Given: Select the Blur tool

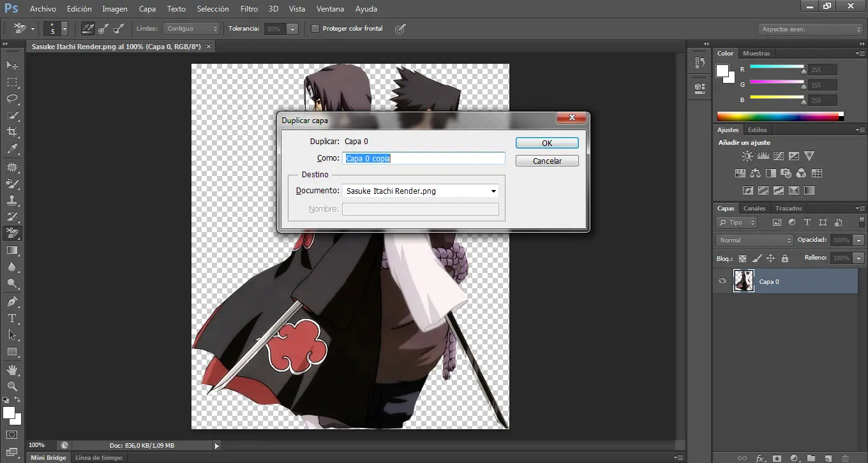Looking at the screenshot, I should 12,267.
